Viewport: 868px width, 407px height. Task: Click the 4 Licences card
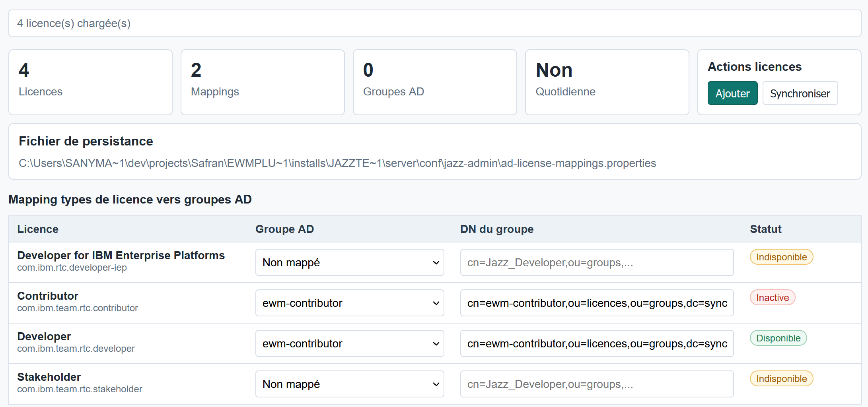[x=90, y=82]
